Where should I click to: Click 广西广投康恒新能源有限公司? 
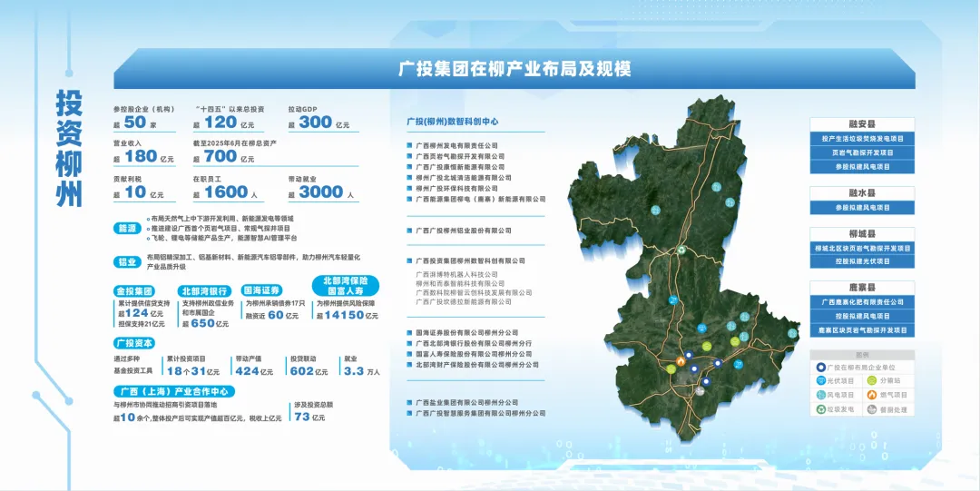[460, 167]
